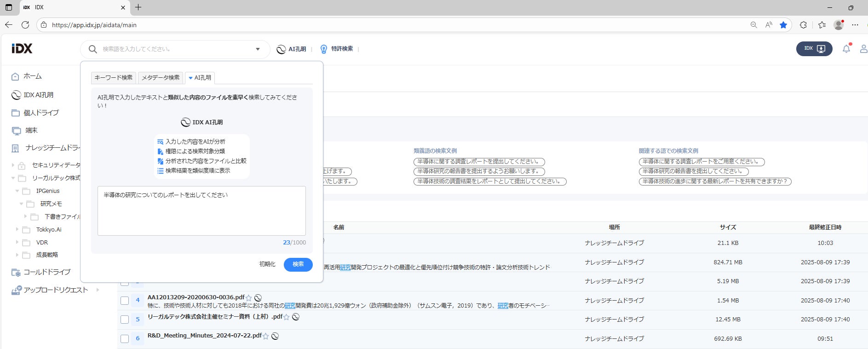Expand the アップロードリクエスト arrow
The image size is (868, 349).
(98, 290)
